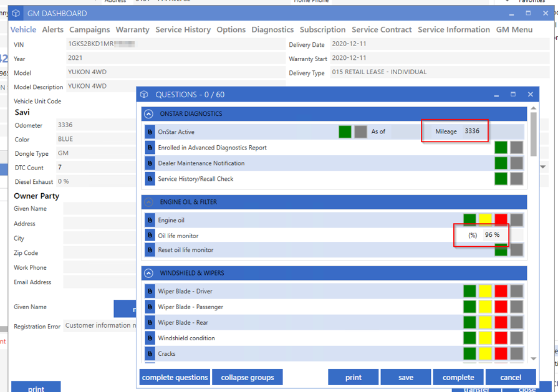This screenshot has height=392, width=558.
Task: Click the Mileage field showing 3336
Action: [x=475, y=131]
